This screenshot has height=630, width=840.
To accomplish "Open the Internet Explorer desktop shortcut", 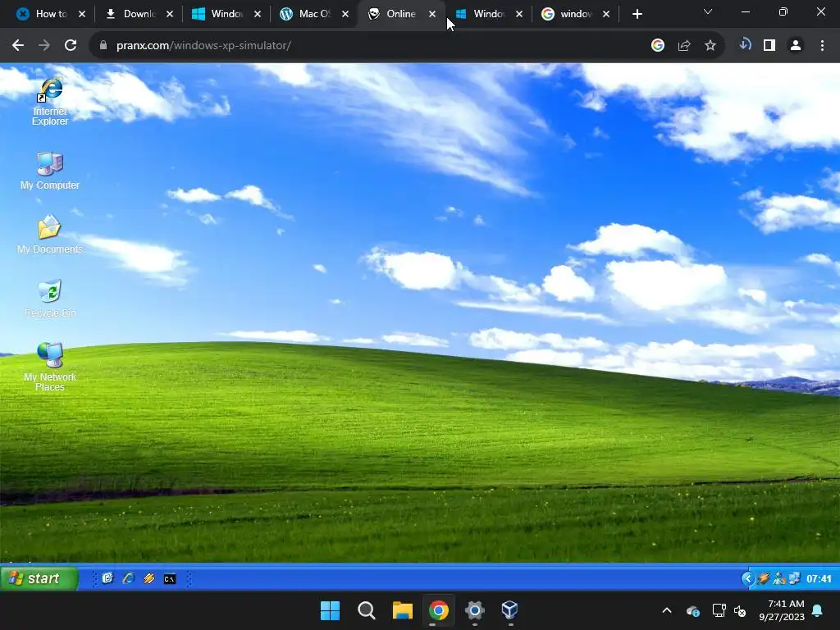I will [x=50, y=102].
